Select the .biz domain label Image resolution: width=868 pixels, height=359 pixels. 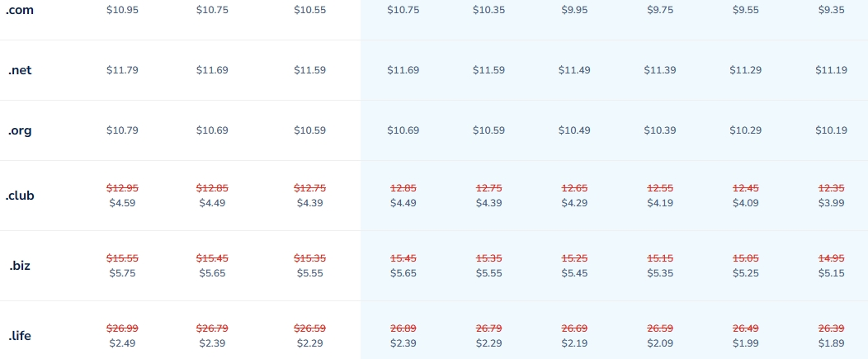20,266
